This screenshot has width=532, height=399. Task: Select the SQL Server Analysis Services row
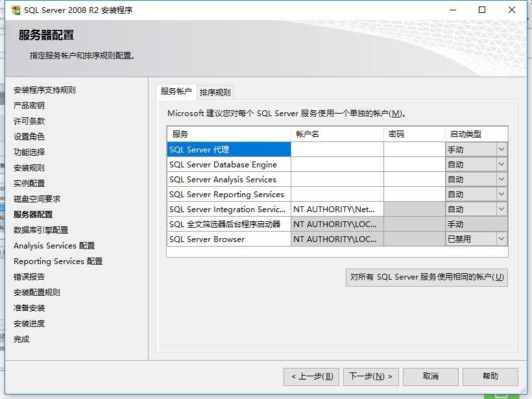[229, 179]
